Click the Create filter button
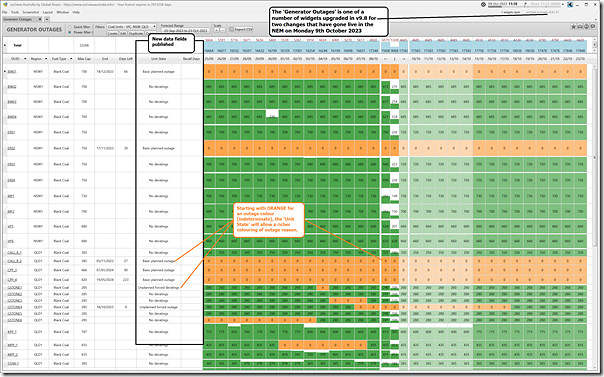Viewport: 604px width, 377px height. (x=112, y=34)
